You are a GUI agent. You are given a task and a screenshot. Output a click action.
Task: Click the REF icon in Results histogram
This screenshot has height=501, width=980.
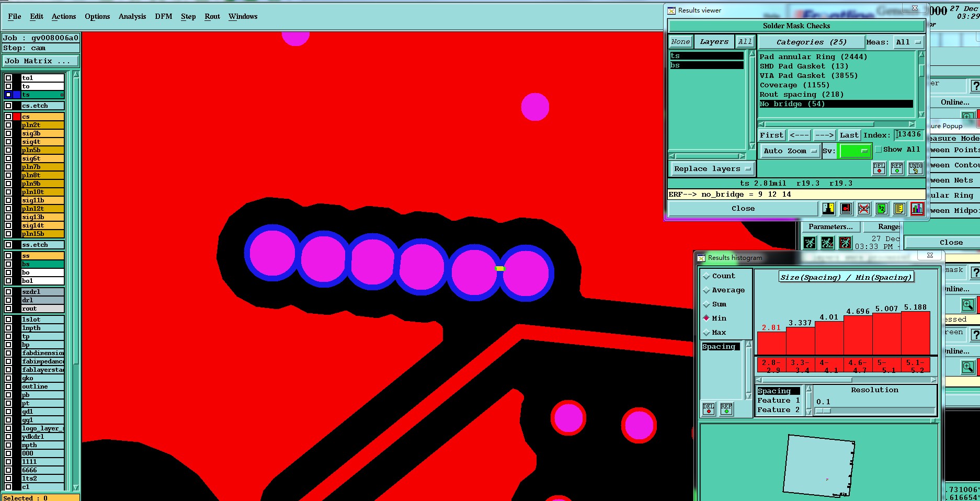(x=726, y=408)
